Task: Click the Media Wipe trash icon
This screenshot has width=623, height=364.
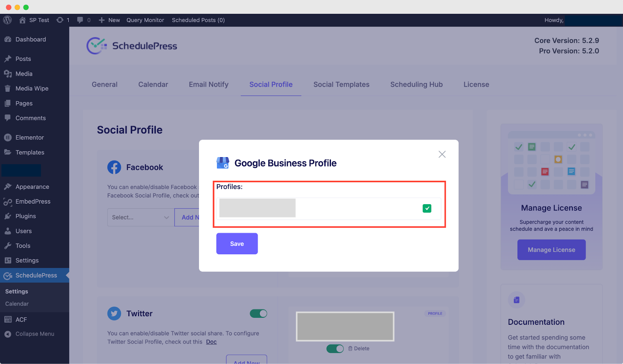Action: 8,88
